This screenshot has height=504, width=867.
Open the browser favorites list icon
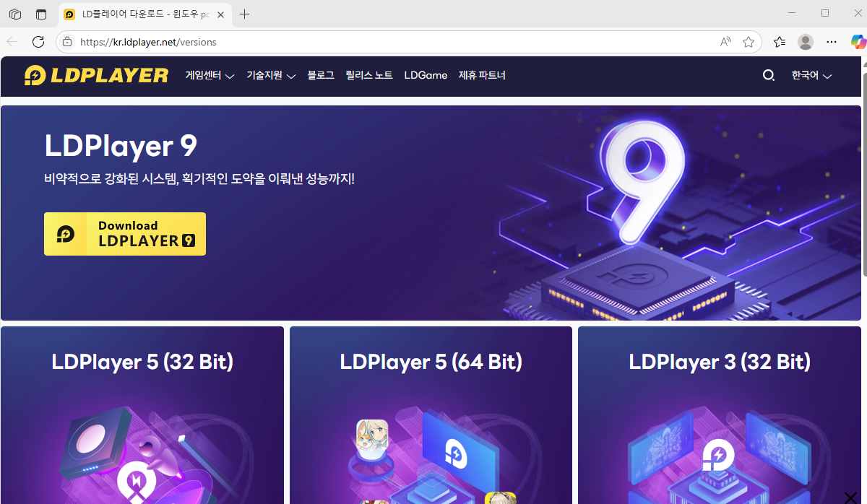tap(780, 42)
